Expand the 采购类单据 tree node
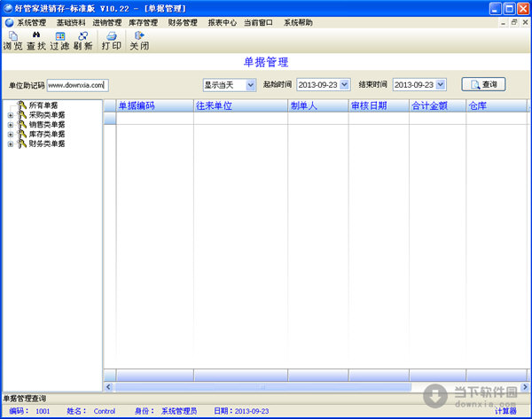This screenshot has width=532, height=419. coord(11,115)
